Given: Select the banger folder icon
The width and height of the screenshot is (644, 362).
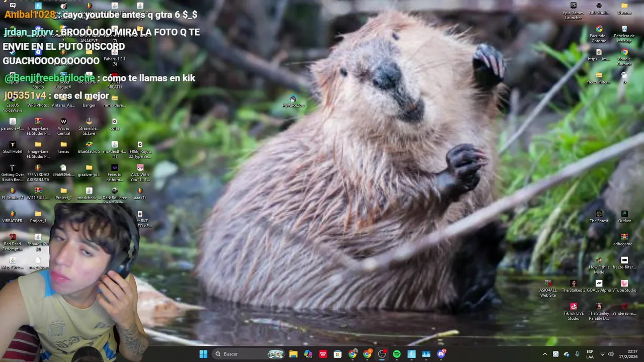Looking at the screenshot, I should coord(89,101).
